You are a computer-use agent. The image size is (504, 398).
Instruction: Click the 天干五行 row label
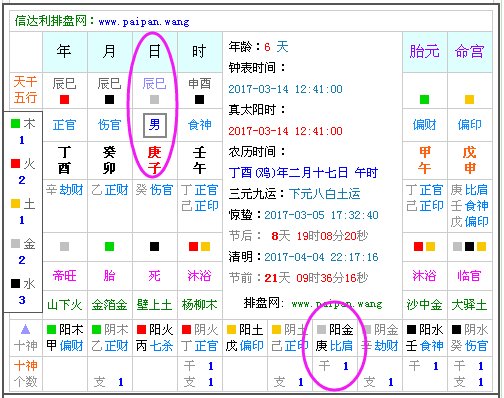tap(26, 90)
